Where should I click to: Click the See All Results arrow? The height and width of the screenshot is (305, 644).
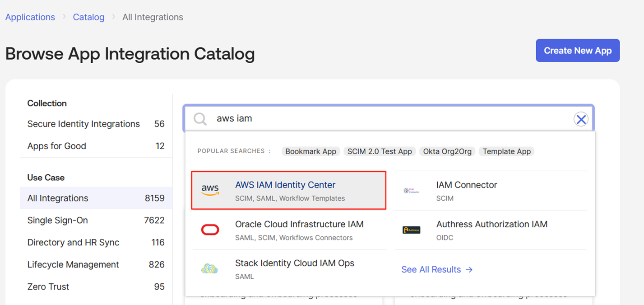[x=469, y=270]
